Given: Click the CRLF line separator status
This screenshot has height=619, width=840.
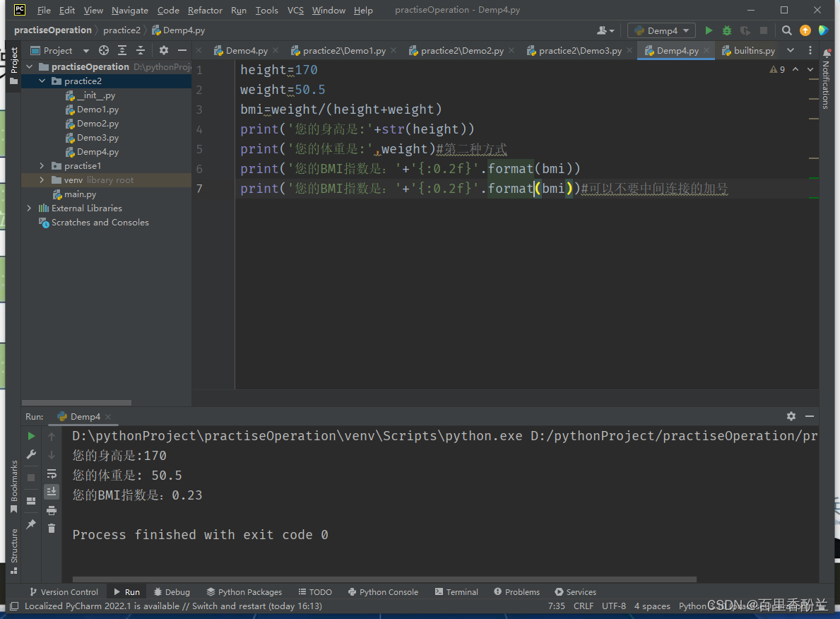Looking at the screenshot, I should click(x=584, y=606).
